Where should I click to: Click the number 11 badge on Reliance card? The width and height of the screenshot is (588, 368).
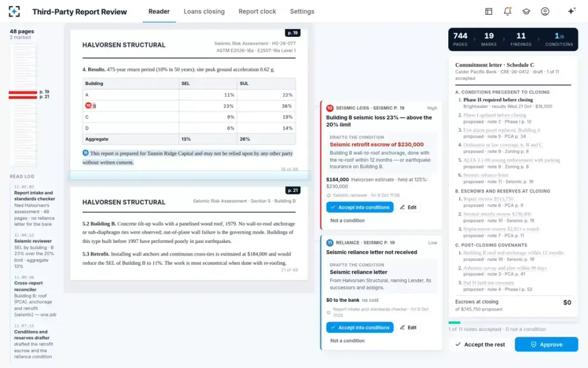point(330,242)
